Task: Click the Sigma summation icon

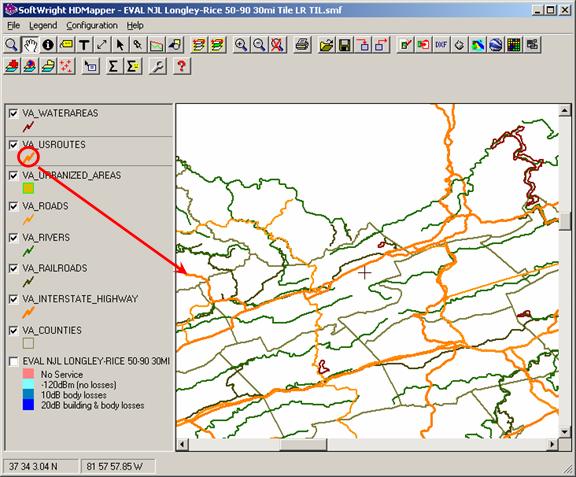Action: point(114,67)
